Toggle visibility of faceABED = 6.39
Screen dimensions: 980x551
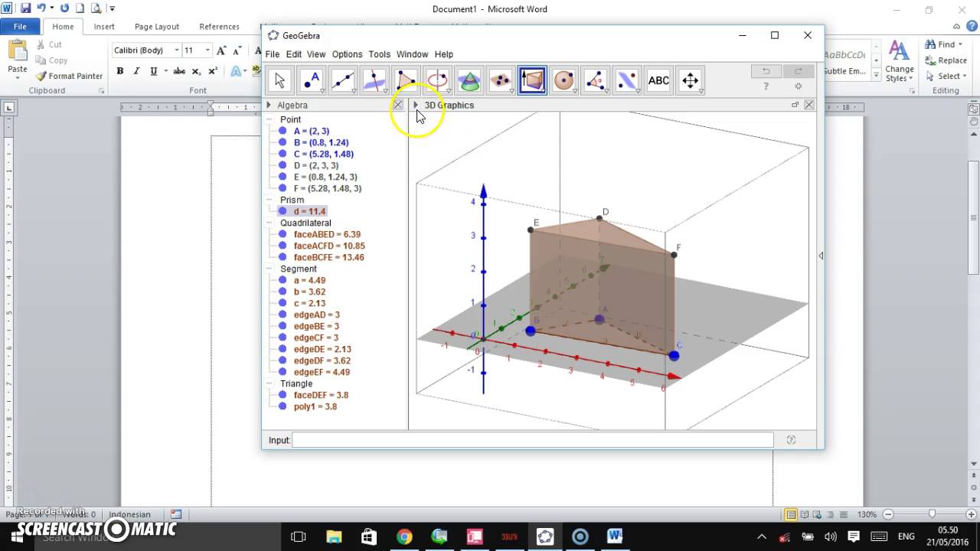(283, 234)
